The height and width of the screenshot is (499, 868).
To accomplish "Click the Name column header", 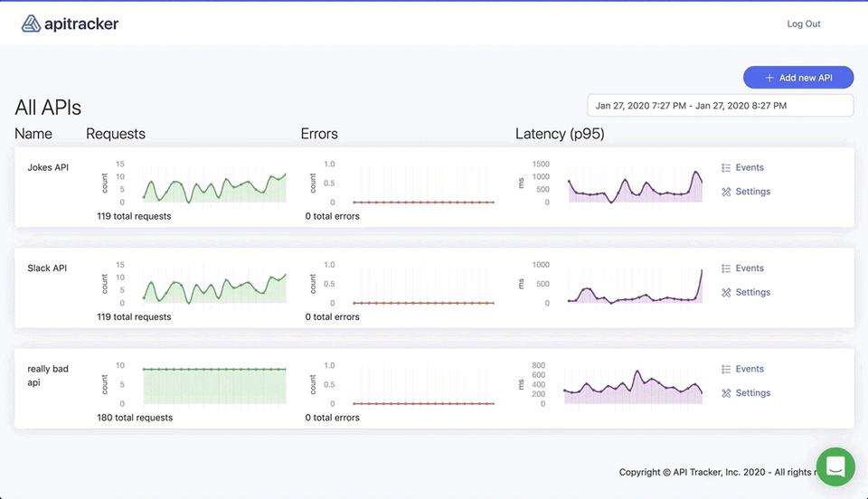I will click(33, 134).
